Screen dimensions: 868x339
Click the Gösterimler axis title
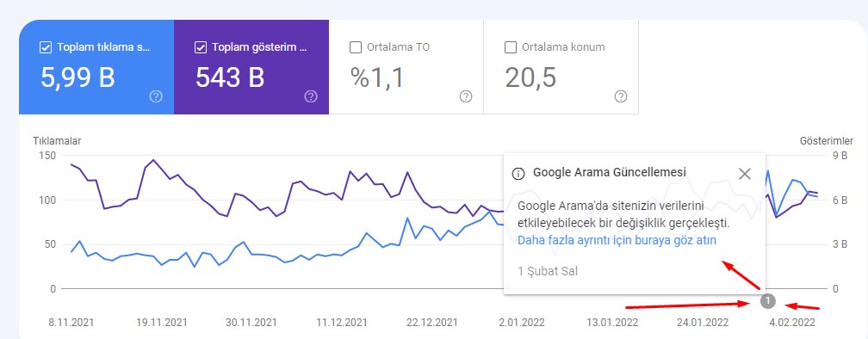[x=827, y=141]
